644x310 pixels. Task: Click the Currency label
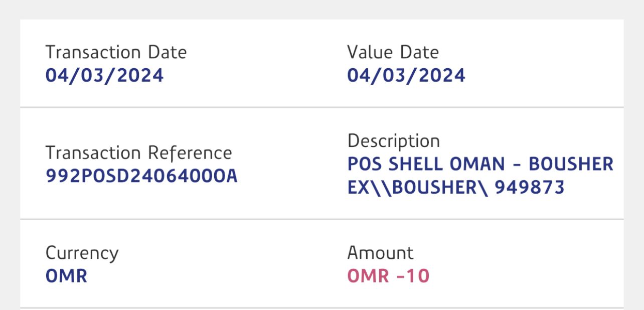82,253
